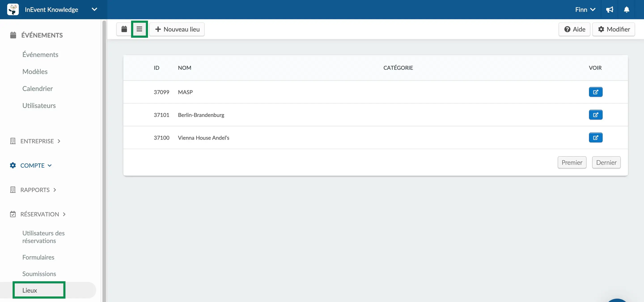Click ID 37100 cell
The width and height of the screenshot is (644, 302).
[x=161, y=138]
